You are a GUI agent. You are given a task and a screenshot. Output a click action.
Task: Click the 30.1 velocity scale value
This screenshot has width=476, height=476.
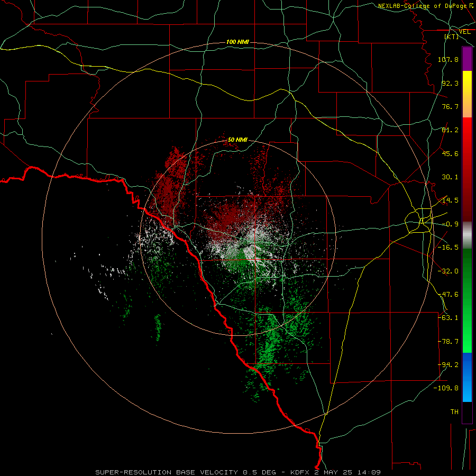[x=450, y=177]
